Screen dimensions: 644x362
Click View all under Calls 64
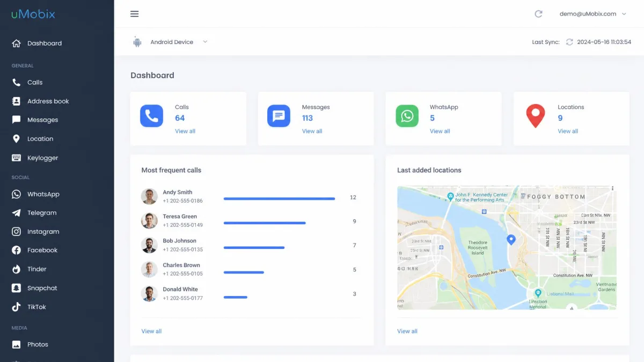coord(185,131)
